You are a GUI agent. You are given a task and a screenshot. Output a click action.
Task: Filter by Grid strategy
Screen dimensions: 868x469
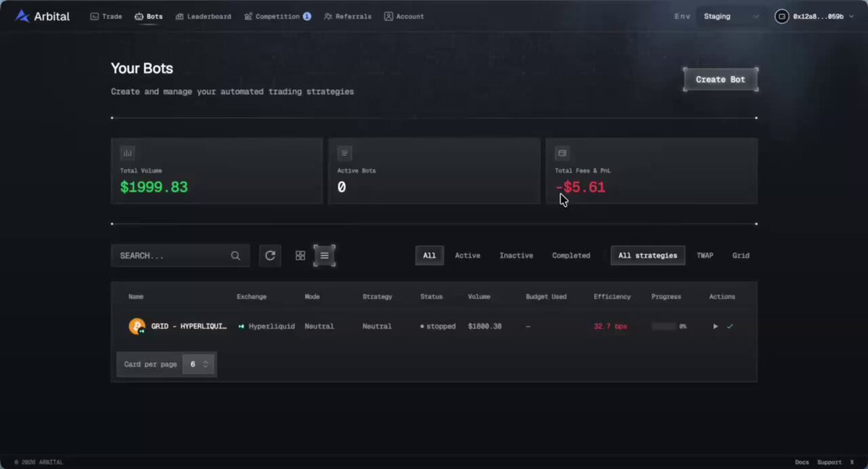point(741,255)
